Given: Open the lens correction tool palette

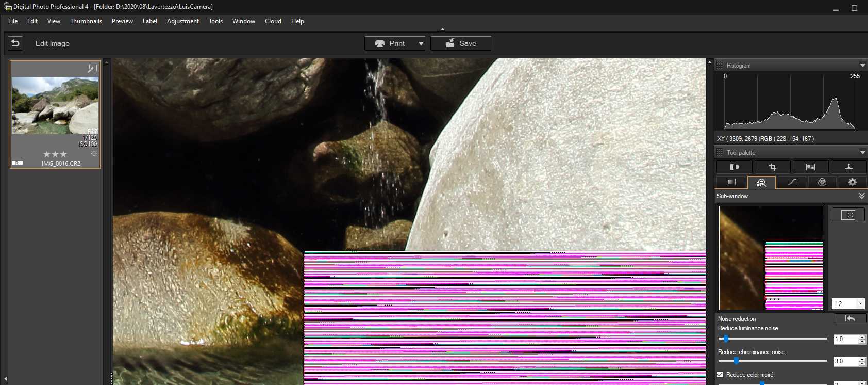Looking at the screenshot, I should pyautogui.click(x=735, y=167).
